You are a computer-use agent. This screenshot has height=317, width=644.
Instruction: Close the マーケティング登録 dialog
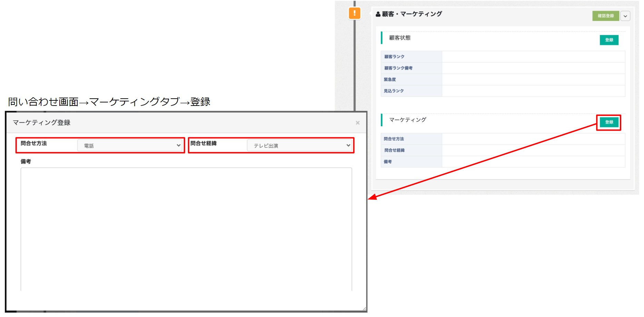pyautogui.click(x=357, y=123)
